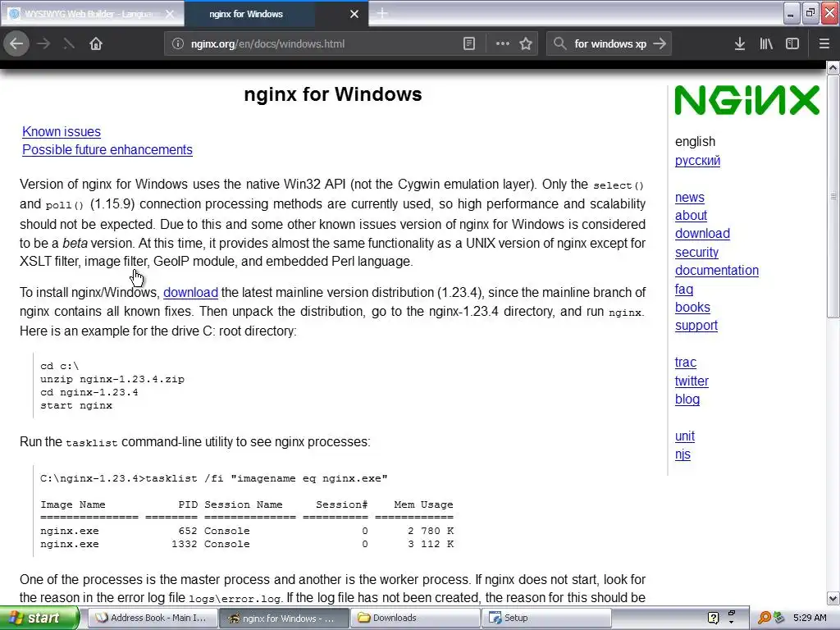Screen dimensions: 840x630
Task: Click the network icon in system tray
Action: click(779, 618)
